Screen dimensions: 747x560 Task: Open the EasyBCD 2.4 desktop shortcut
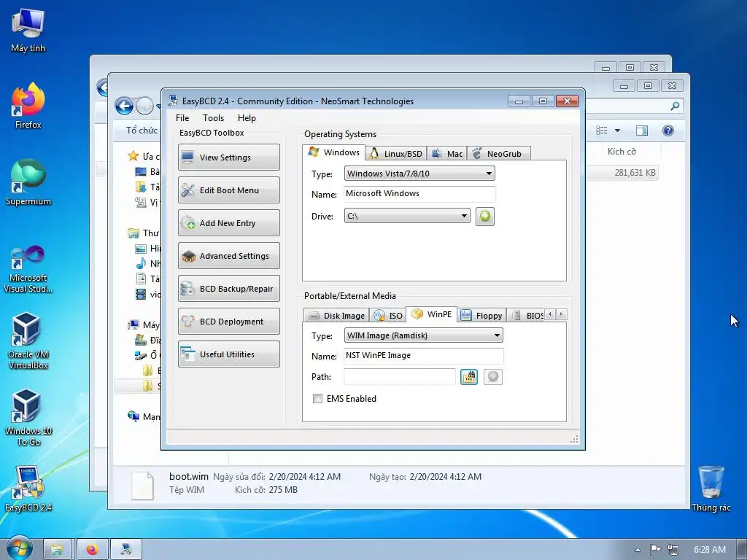click(x=28, y=489)
